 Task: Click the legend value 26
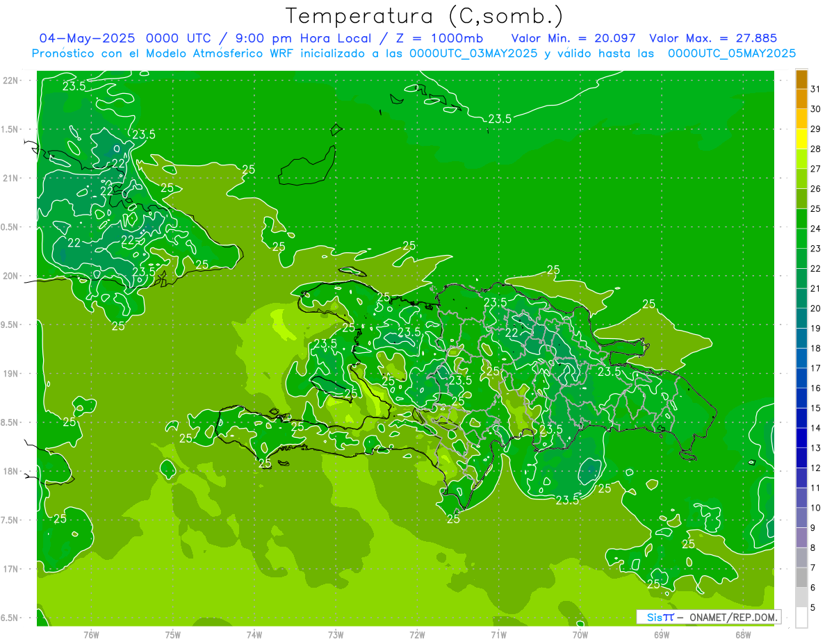816,188
